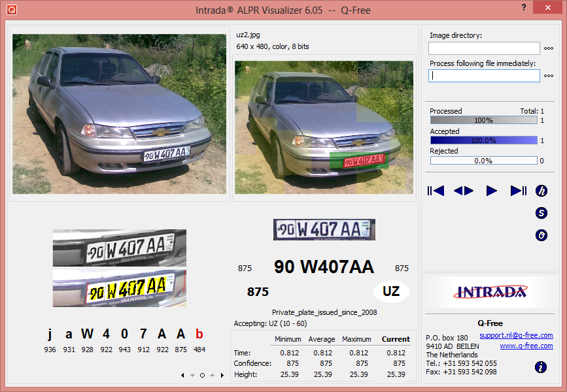Click the small black left arrow below character list
The width and height of the screenshot is (567, 392).
[x=182, y=376]
